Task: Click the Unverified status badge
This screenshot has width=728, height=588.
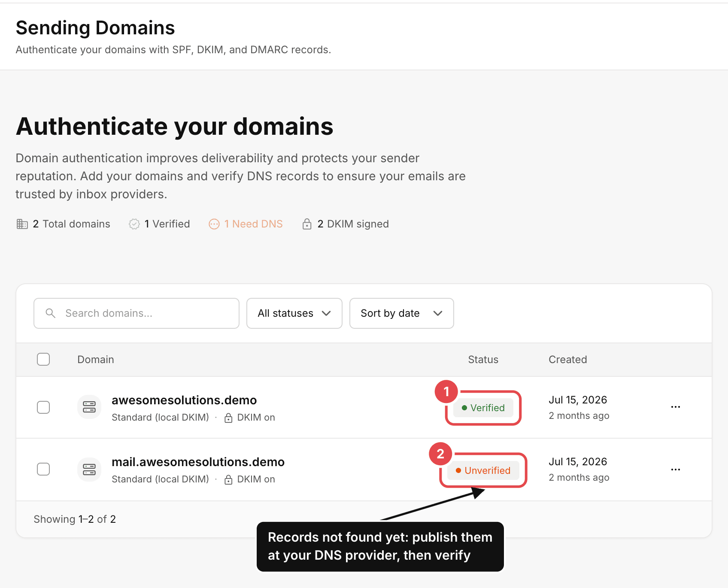Action: pyautogui.click(x=483, y=470)
